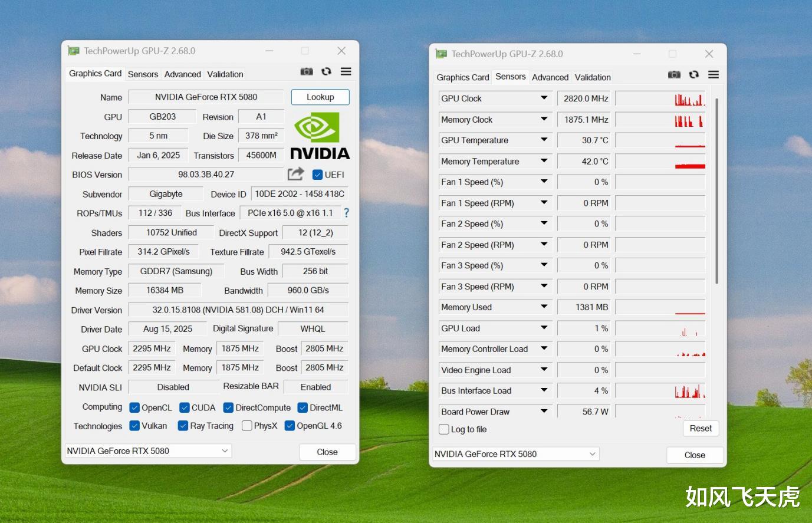The height and width of the screenshot is (523, 812).
Task: Open the Fan 2 Speed (RPM) dropdown
Action: point(544,245)
